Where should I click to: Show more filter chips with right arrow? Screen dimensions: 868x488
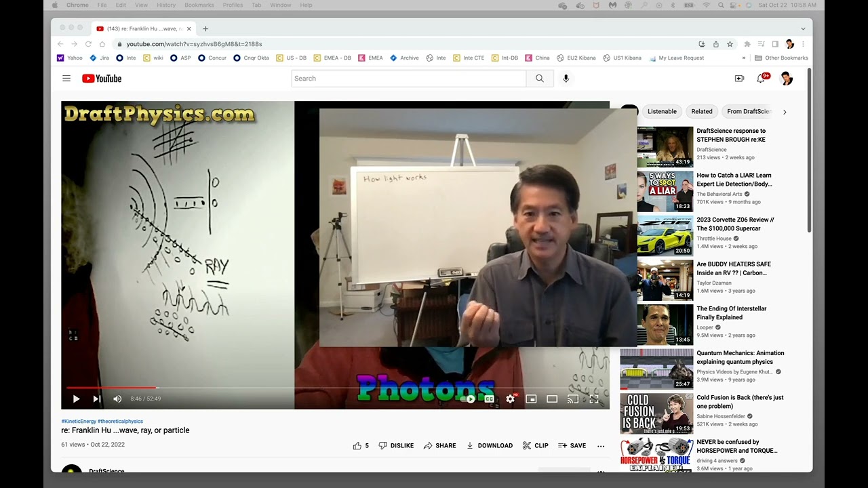coord(785,112)
